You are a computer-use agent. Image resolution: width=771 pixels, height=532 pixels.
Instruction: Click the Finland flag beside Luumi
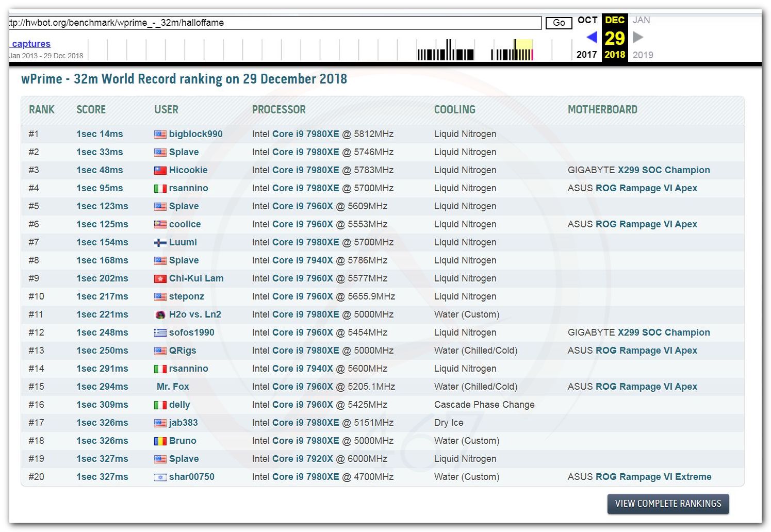click(160, 243)
